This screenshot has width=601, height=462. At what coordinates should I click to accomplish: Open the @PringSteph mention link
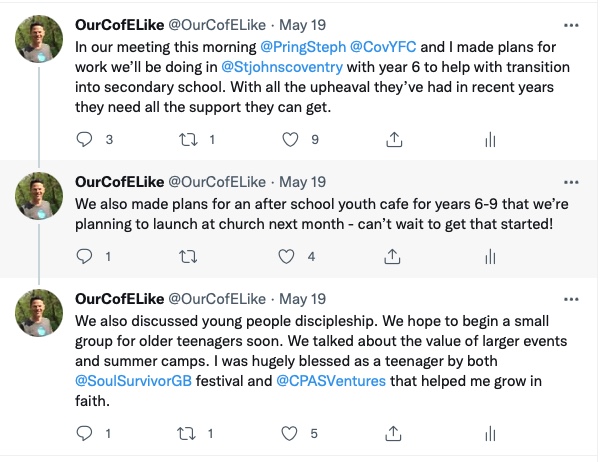(x=301, y=46)
